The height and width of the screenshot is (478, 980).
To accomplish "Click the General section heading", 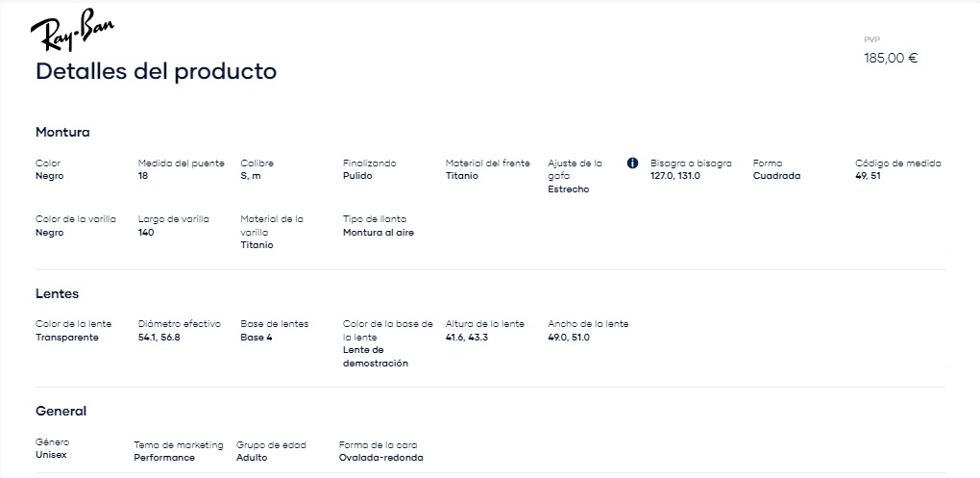I will click(61, 411).
